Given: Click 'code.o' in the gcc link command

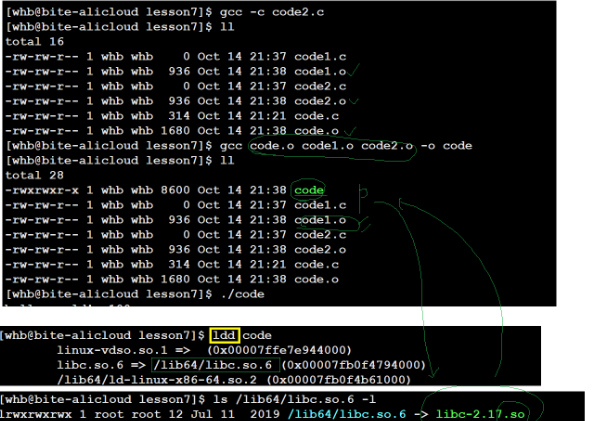Looking at the screenshot, I should point(272,146).
